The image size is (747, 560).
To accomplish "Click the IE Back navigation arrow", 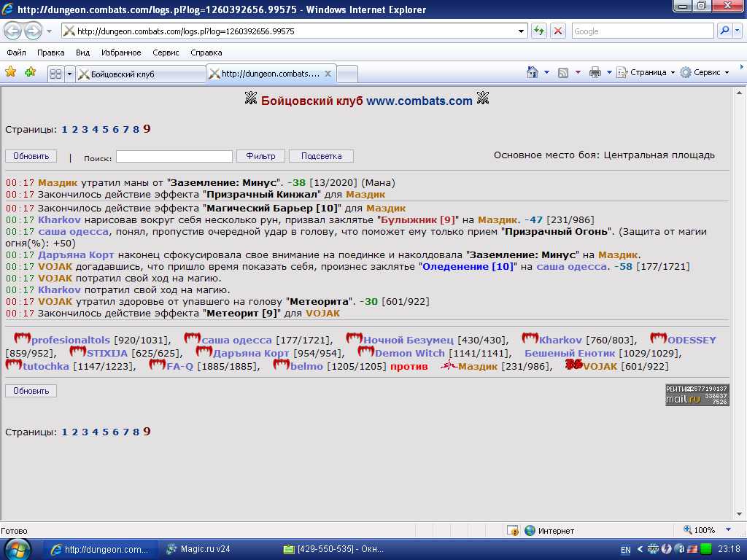I will pyautogui.click(x=13, y=31).
